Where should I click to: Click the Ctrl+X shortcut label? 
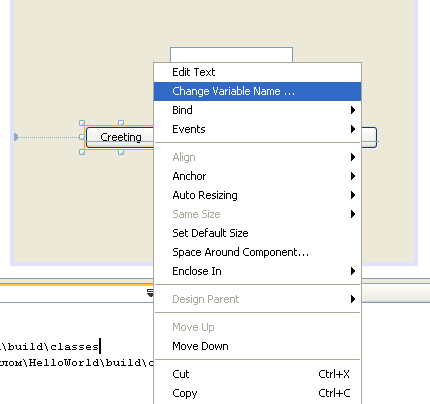334,374
